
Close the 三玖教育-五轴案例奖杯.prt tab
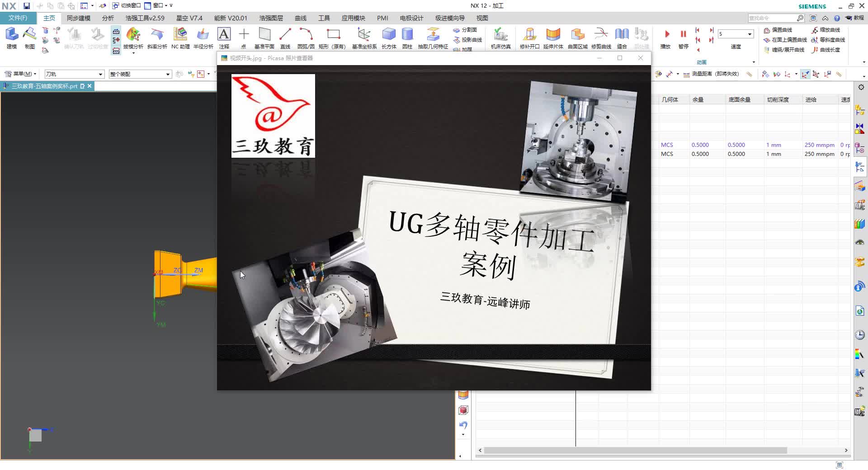90,86
